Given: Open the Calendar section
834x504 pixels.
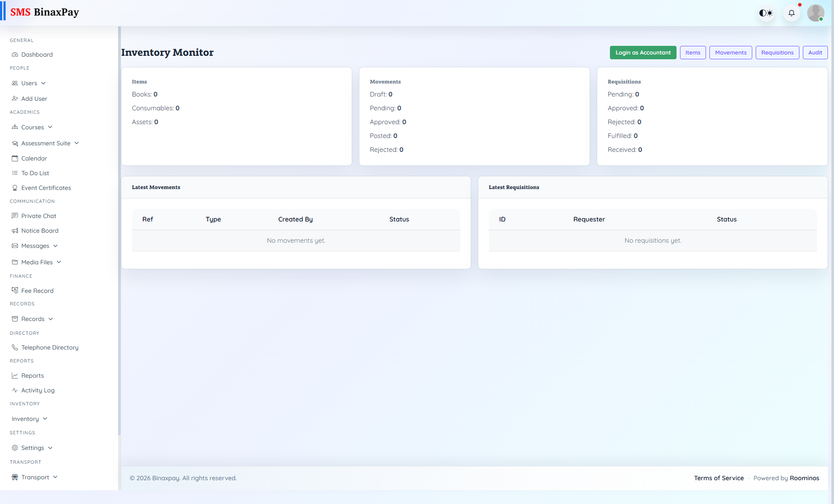Looking at the screenshot, I should (x=34, y=158).
